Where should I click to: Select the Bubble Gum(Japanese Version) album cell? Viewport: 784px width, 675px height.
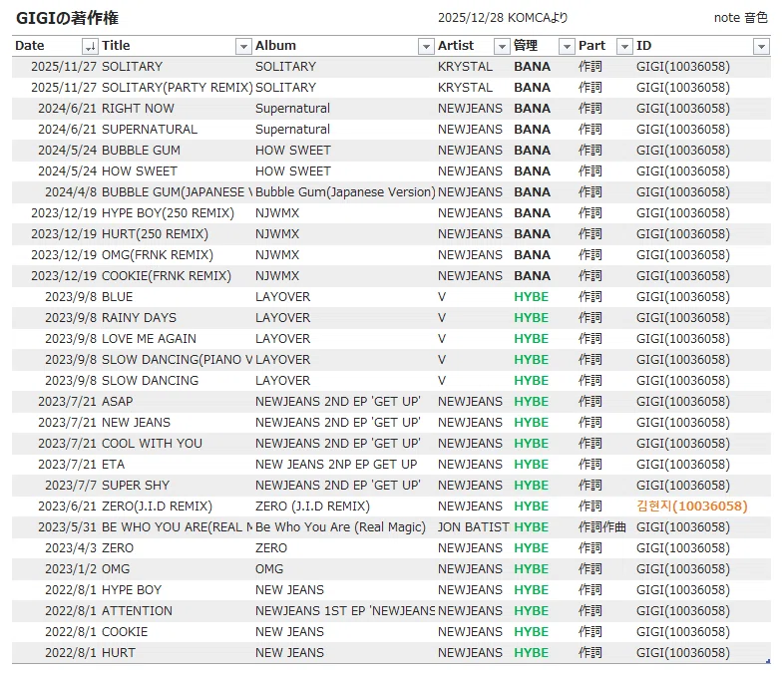345,192
